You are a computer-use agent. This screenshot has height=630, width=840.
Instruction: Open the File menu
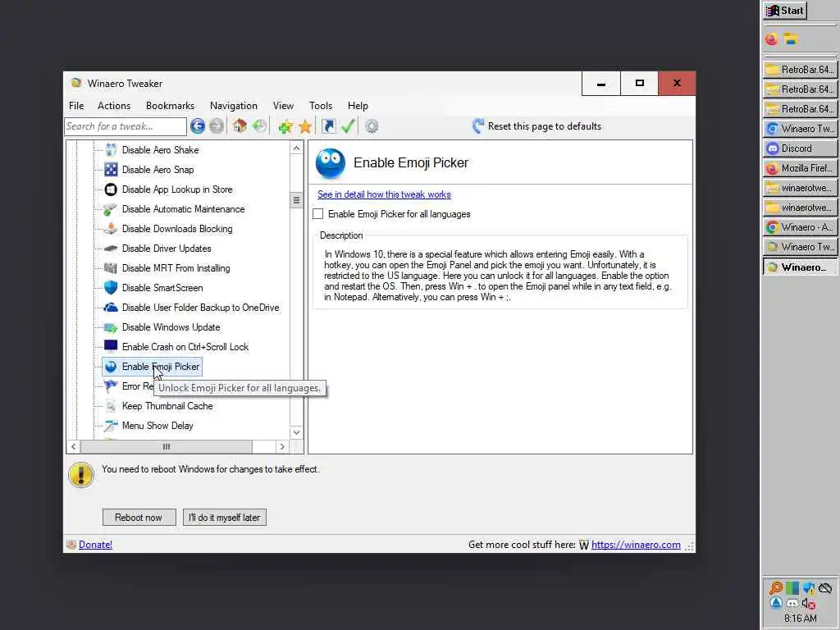[76, 106]
